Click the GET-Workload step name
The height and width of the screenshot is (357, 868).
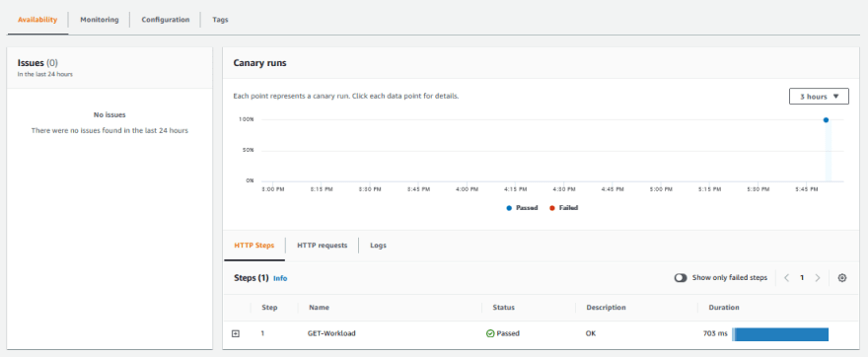pyautogui.click(x=331, y=333)
